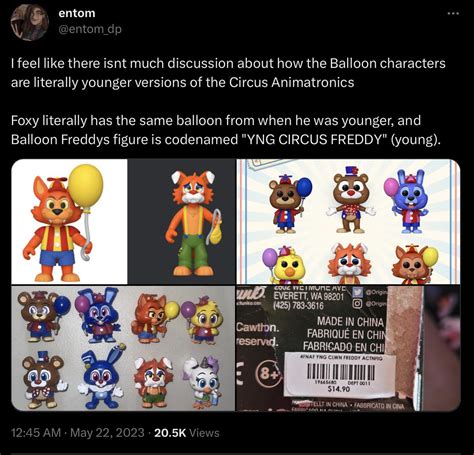View the 20.5K Views count
474x455 pixels.
187,433
